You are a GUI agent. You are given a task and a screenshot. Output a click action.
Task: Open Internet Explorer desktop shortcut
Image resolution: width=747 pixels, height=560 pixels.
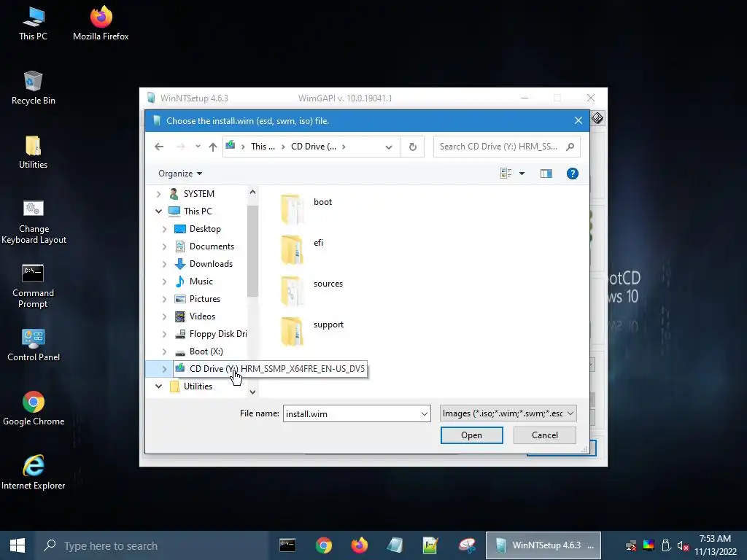pyautogui.click(x=34, y=472)
